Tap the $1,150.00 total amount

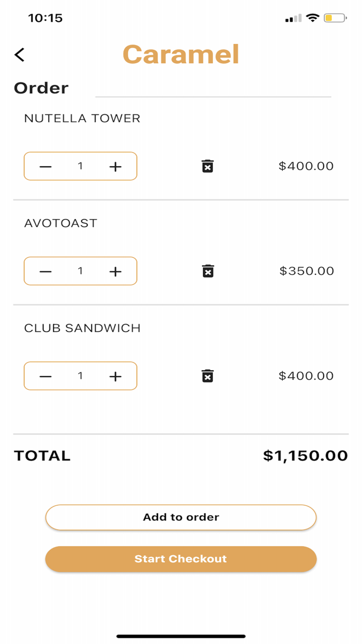(x=305, y=456)
